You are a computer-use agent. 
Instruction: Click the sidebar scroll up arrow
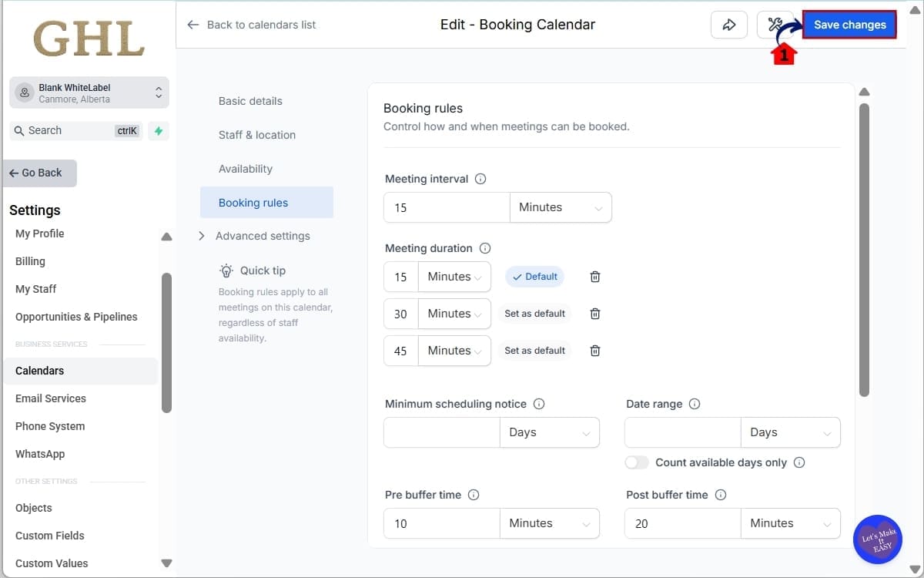pos(166,237)
